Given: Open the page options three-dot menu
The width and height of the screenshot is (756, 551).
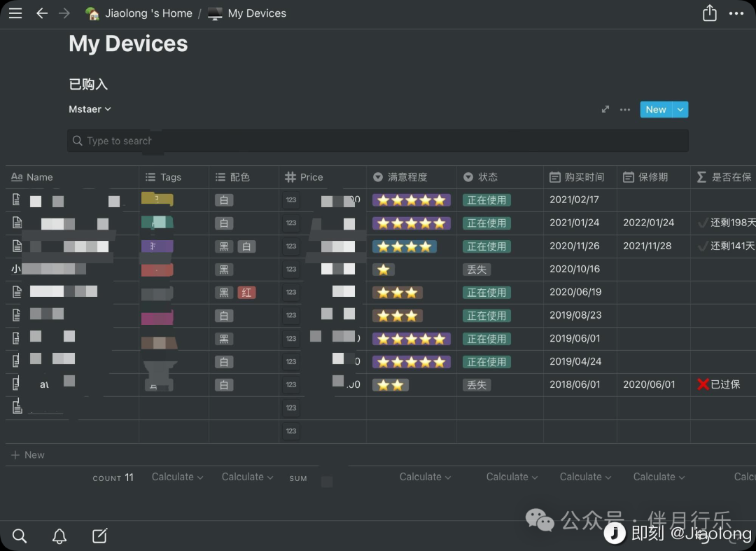Looking at the screenshot, I should pyautogui.click(x=736, y=13).
